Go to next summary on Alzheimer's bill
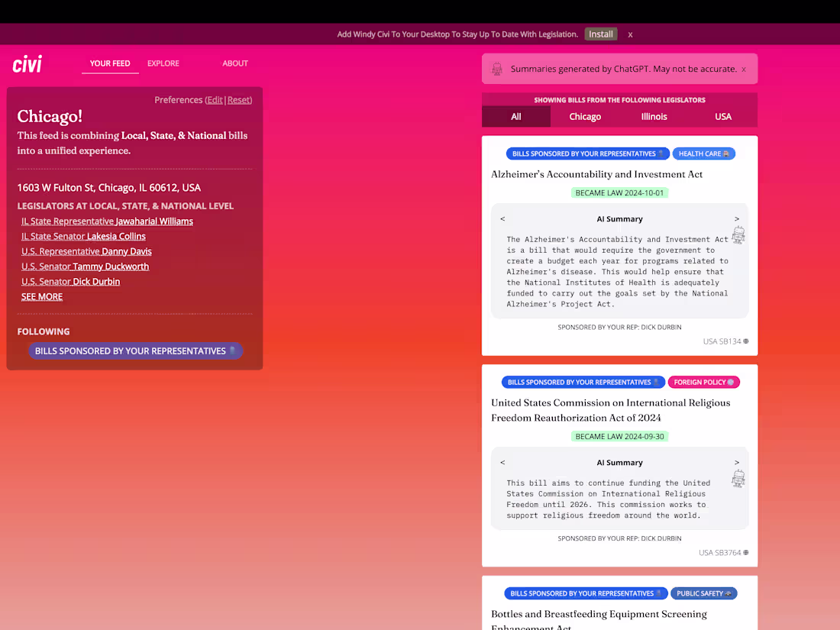Viewport: 840px width, 630px height. tap(737, 218)
